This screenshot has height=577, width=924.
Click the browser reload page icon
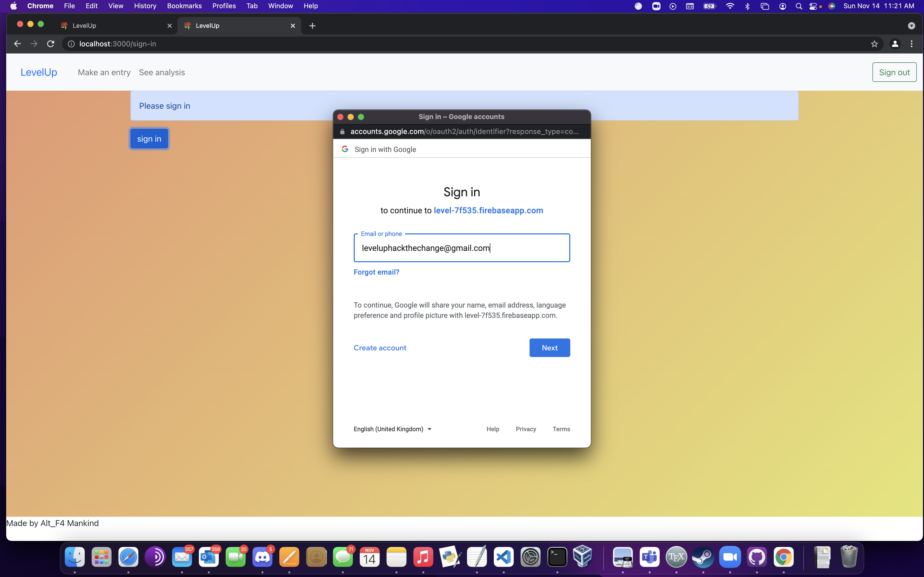50,44
